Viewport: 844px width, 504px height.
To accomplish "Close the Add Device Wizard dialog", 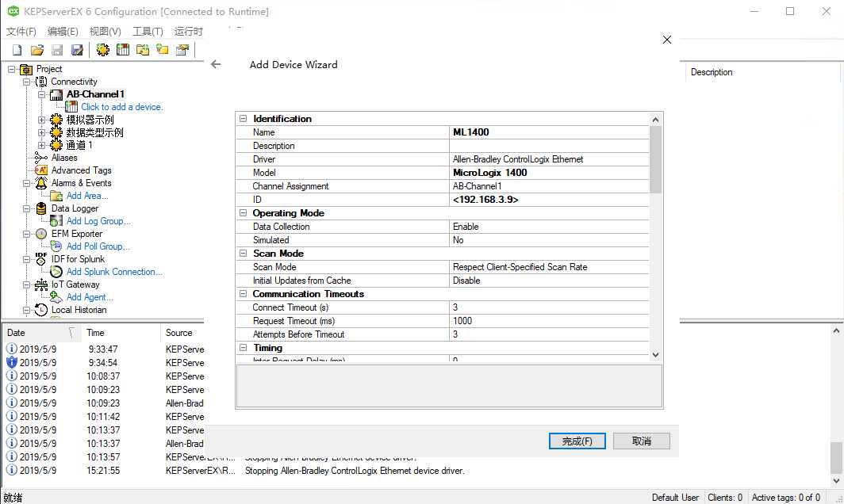I will click(x=667, y=40).
